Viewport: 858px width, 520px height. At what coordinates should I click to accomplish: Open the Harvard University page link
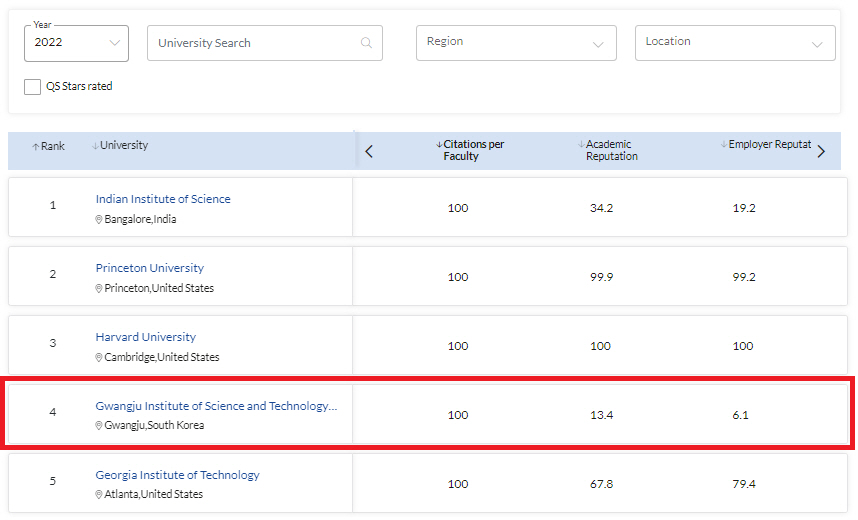point(146,337)
